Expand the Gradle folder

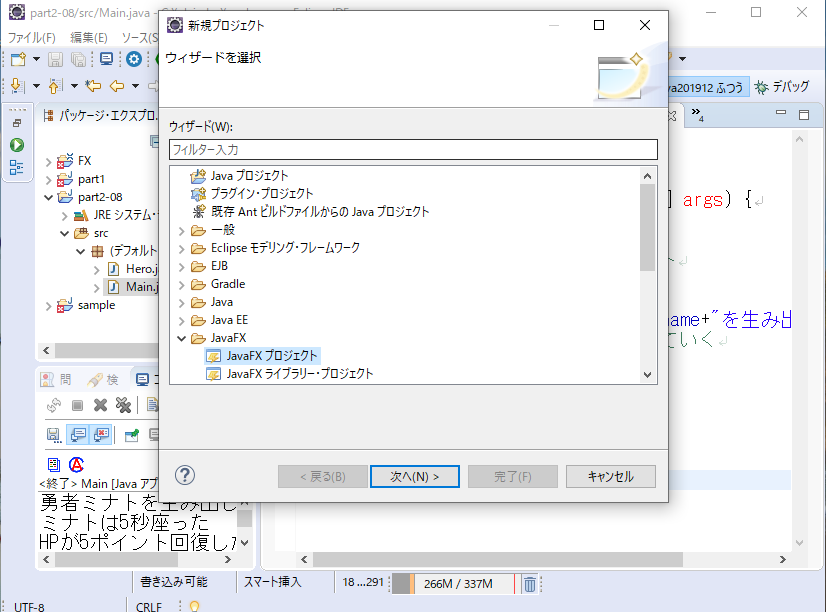coord(182,285)
